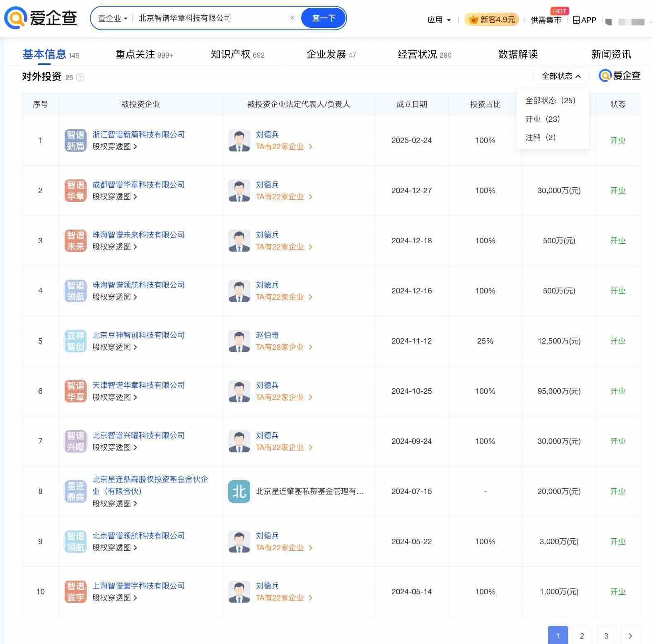Open the 应用 dropdown menu
The image size is (652, 644).
(439, 20)
